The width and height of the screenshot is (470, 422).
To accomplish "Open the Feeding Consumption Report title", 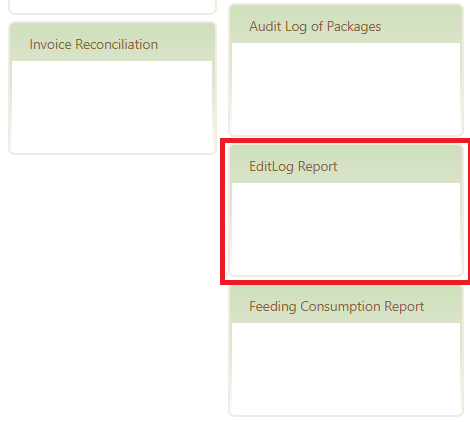I will (x=337, y=307).
